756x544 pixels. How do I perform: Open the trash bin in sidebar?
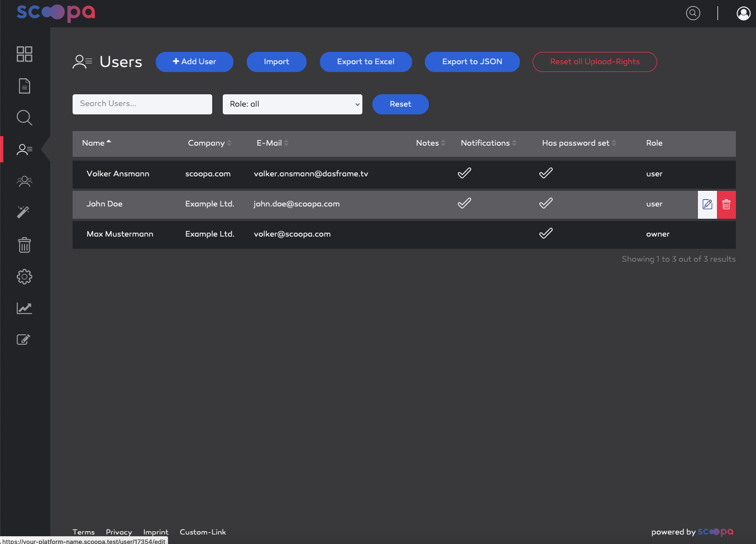[25, 245]
